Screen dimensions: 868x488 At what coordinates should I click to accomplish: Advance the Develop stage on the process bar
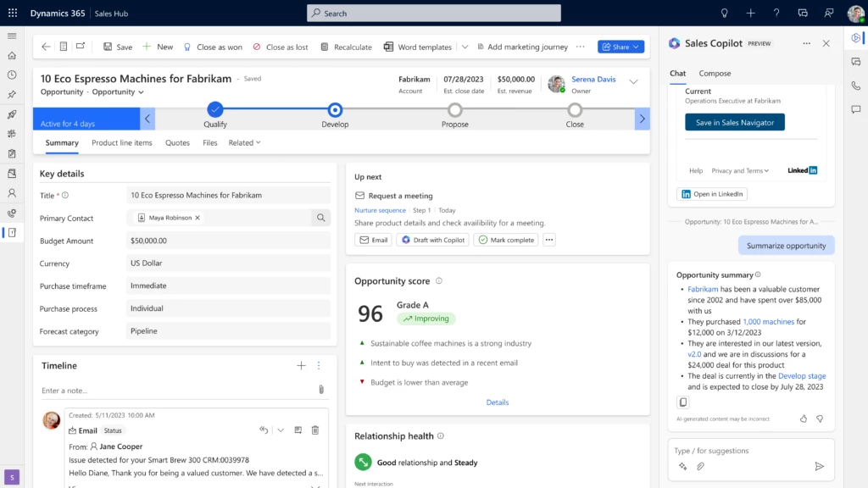tap(336, 111)
